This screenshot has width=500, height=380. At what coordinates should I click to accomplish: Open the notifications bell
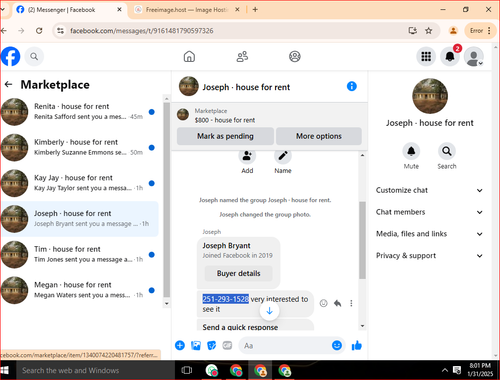(x=450, y=56)
